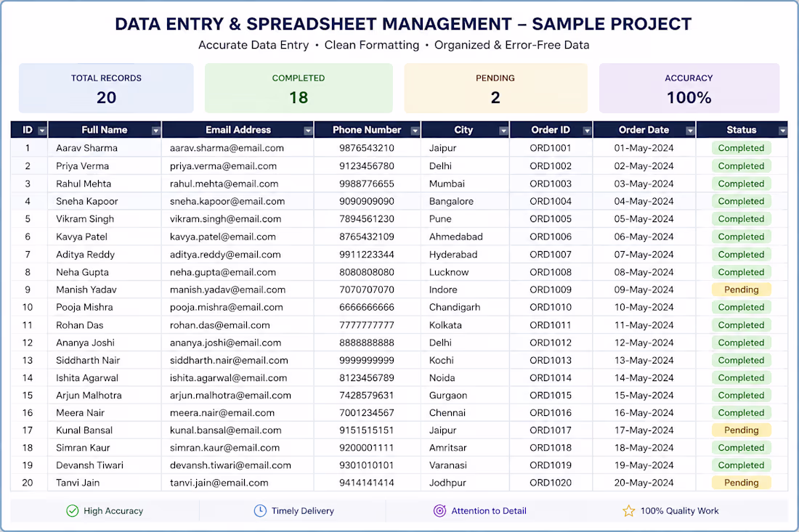Open the Phone Number filter dropdown
This screenshot has width=799, height=532.
point(415,131)
